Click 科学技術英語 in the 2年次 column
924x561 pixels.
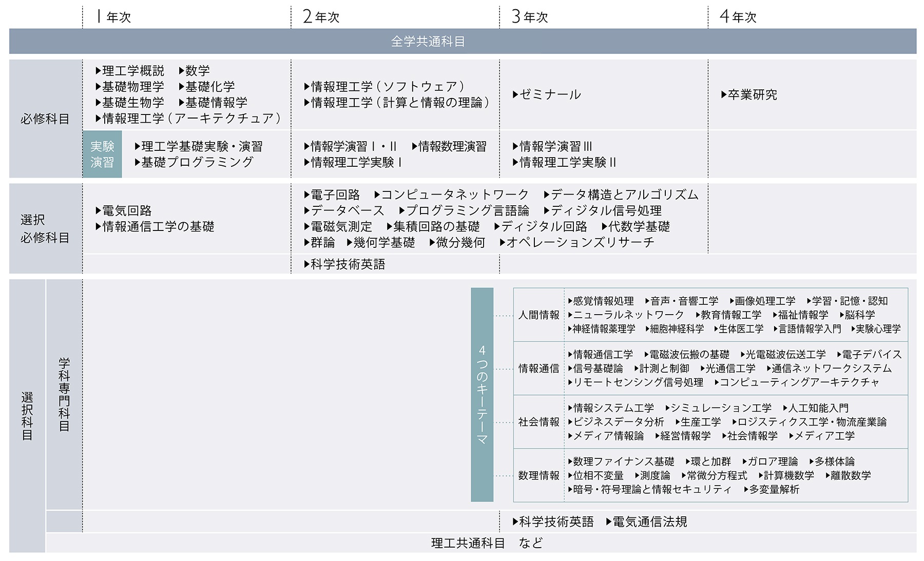345,264
